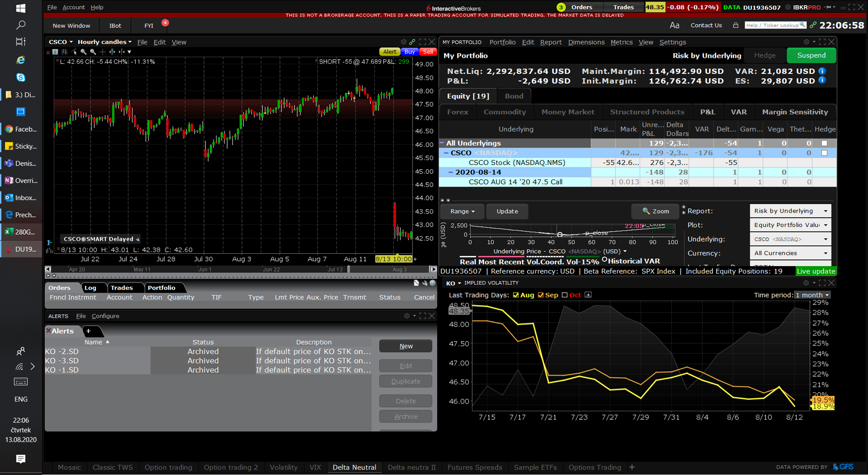868x475 pixels.
Task: Click the ES info icon
Action: (822, 81)
